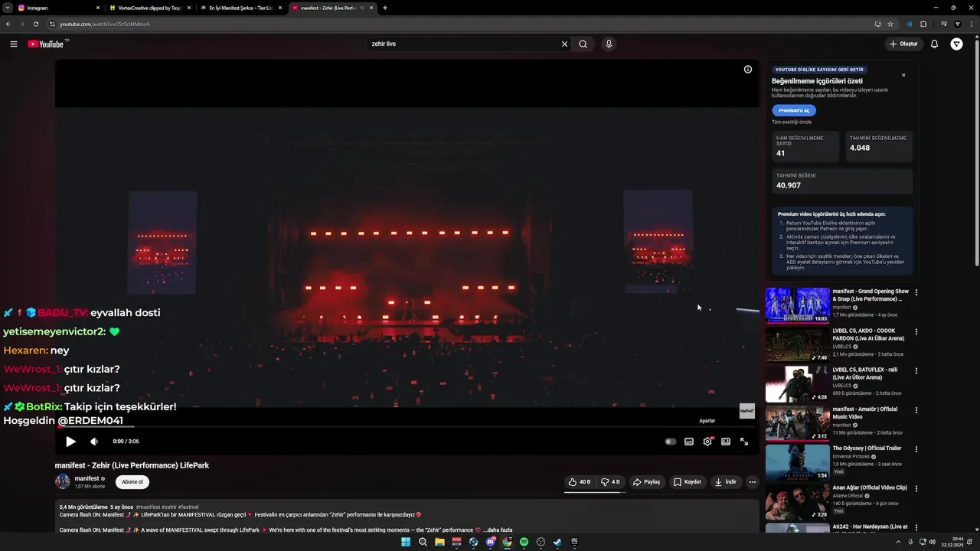Play the Zehir video

(x=70, y=442)
